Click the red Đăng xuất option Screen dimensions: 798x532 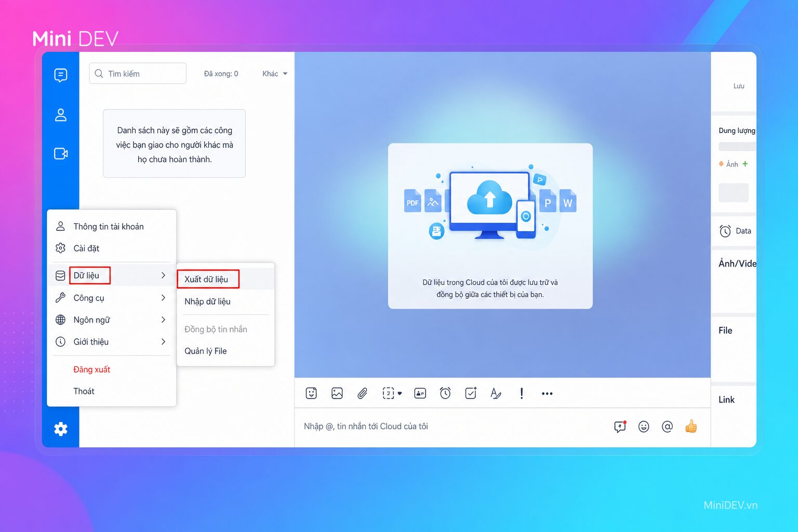pyautogui.click(x=91, y=369)
